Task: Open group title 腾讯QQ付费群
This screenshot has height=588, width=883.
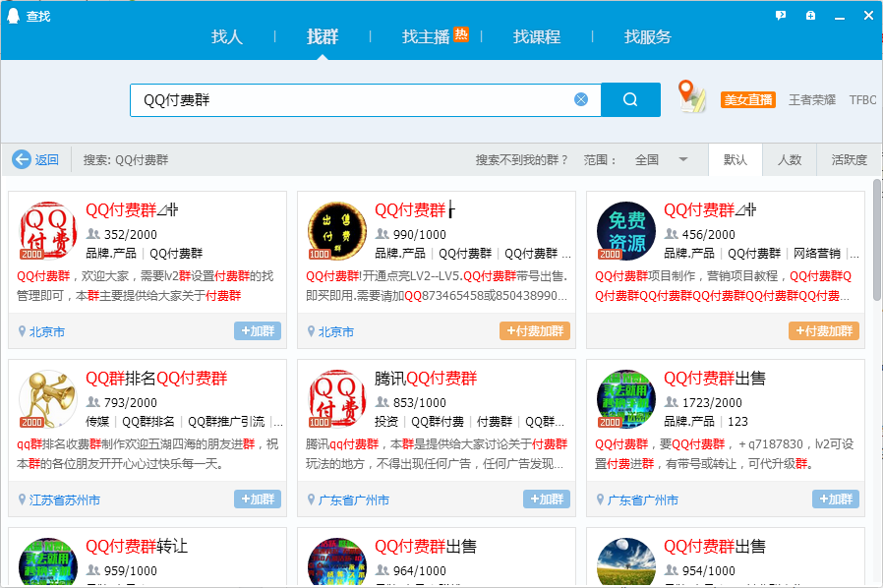Action: coord(426,378)
